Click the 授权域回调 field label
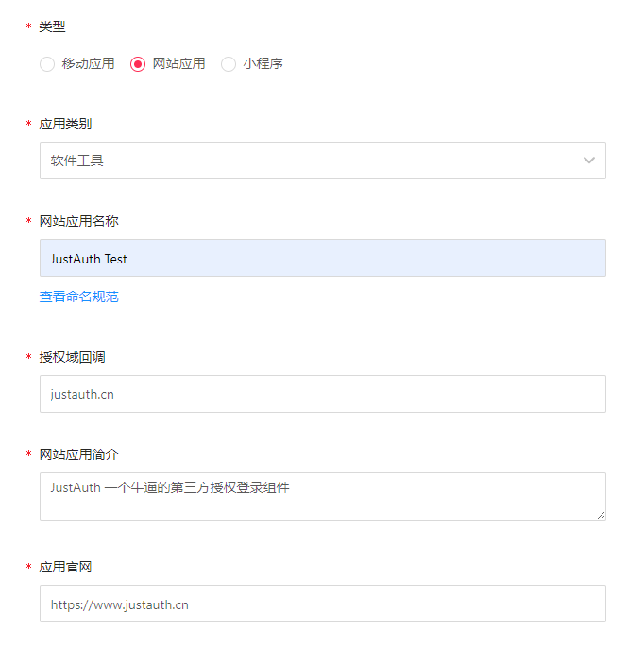This screenshot has height=646, width=644. [x=72, y=357]
